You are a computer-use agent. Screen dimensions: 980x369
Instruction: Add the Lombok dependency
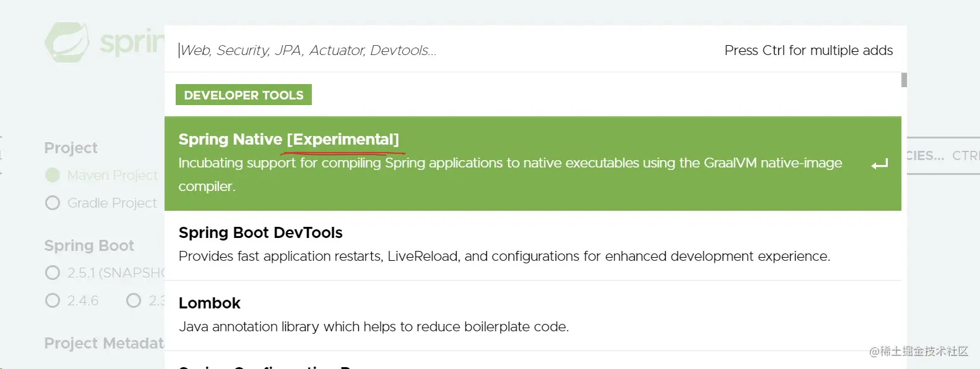[x=533, y=316]
